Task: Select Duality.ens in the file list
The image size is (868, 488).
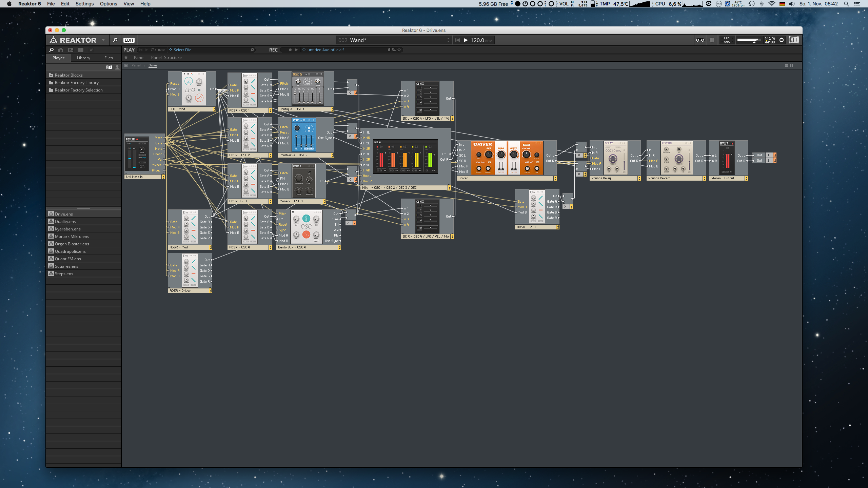Action: [83, 222]
